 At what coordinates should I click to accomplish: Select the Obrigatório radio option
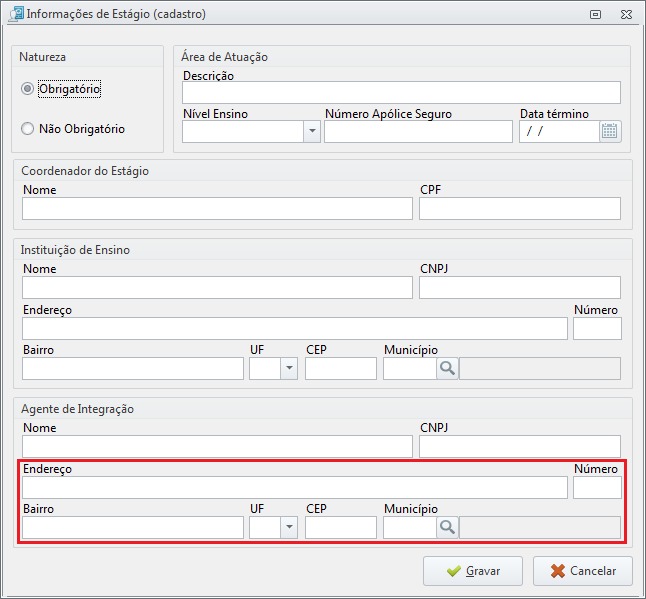(x=27, y=89)
